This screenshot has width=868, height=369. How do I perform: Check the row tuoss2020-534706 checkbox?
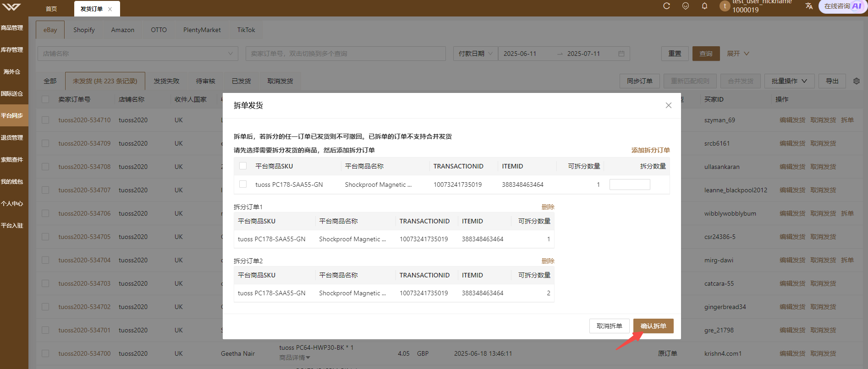[45, 213]
